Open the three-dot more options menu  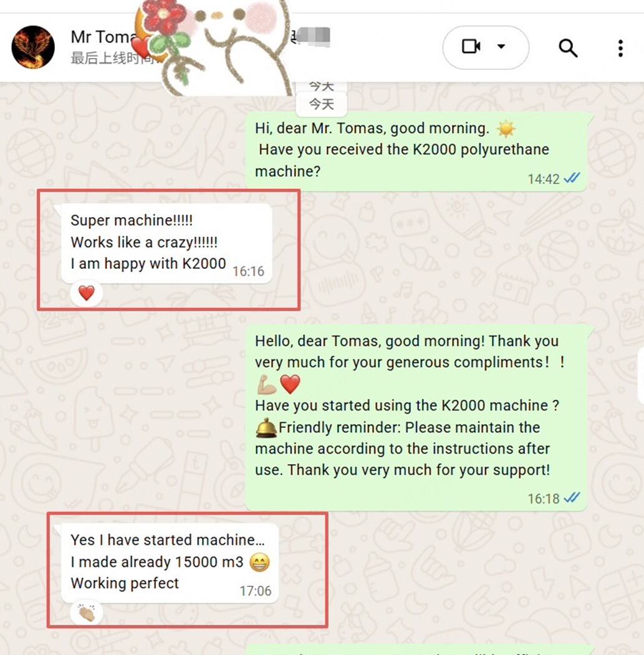621,48
